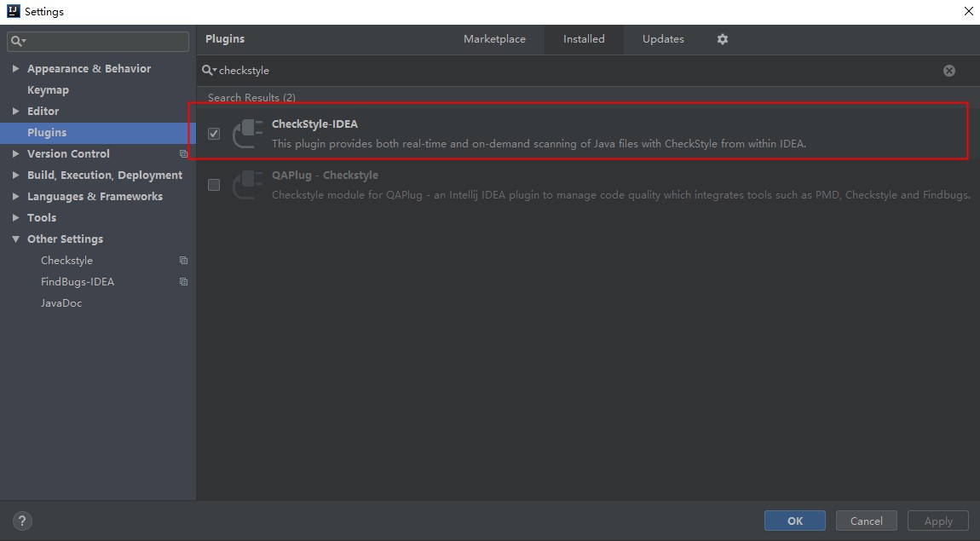Expand the Version Control node
Viewport: 980px width, 541px height.
[x=15, y=153]
